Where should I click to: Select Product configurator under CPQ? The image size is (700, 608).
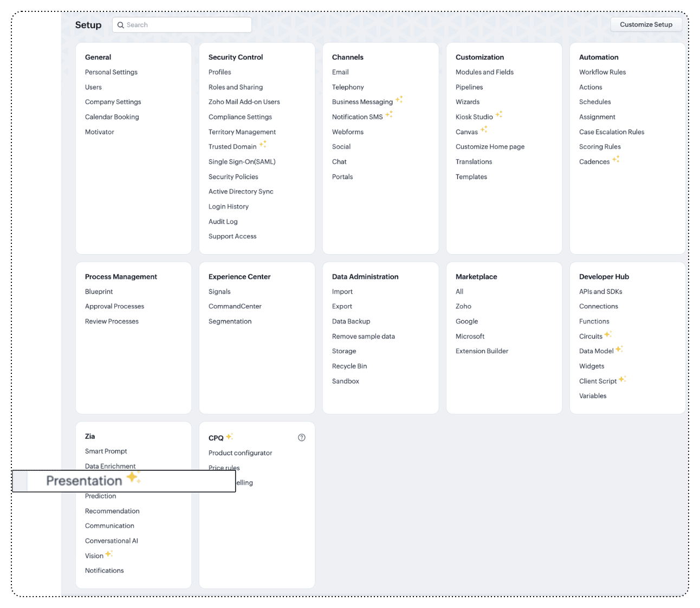pyautogui.click(x=240, y=453)
